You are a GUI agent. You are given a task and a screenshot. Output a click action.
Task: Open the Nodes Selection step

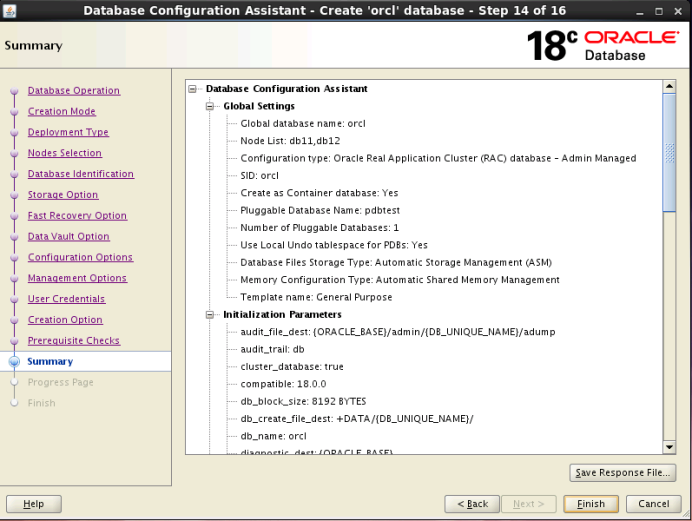pos(64,153)
